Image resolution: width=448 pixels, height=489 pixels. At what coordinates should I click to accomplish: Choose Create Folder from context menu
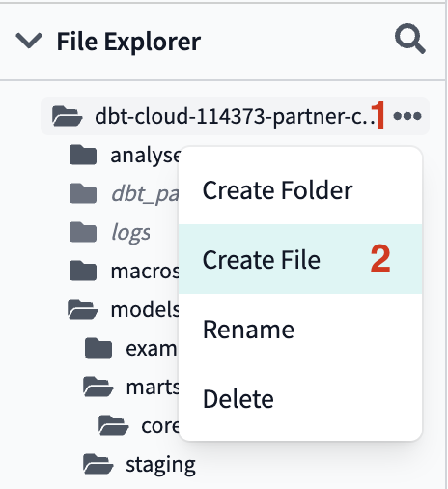(300, 190)
